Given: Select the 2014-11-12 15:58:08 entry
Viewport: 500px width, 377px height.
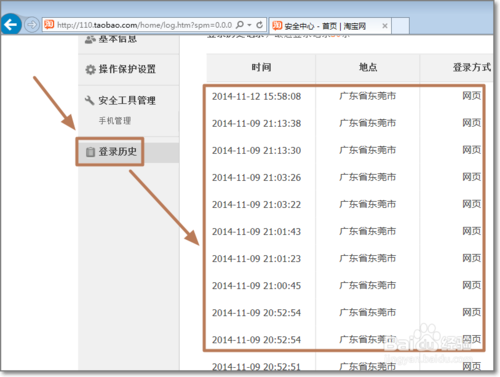Looking at the screenshot, I should [x=256, y=96].
